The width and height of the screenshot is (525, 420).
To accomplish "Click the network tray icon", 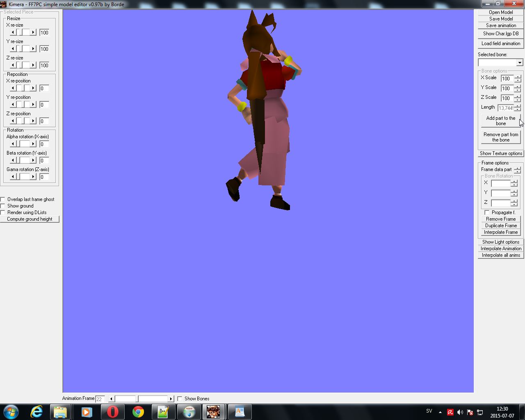I will [x=480, y=412].
